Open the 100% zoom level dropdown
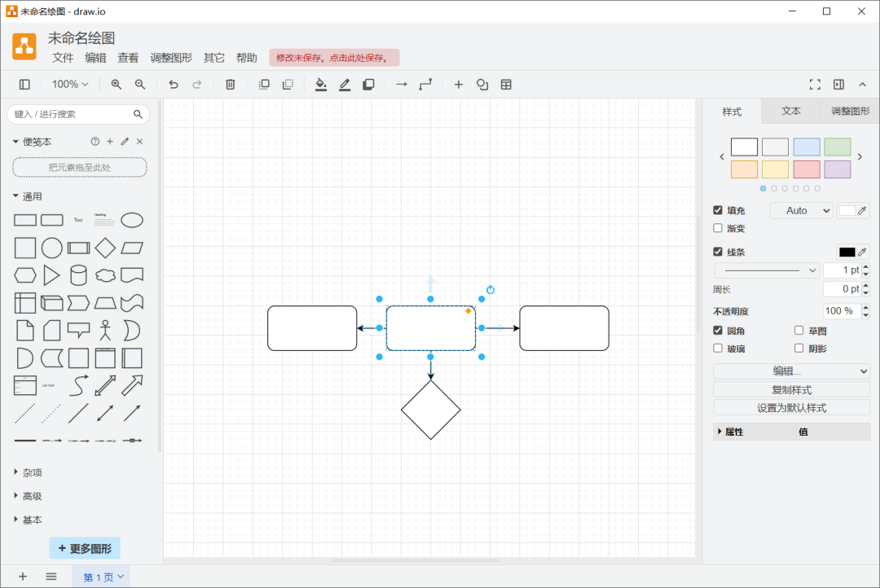The image size is (880, 588). (x=70, y=85)
